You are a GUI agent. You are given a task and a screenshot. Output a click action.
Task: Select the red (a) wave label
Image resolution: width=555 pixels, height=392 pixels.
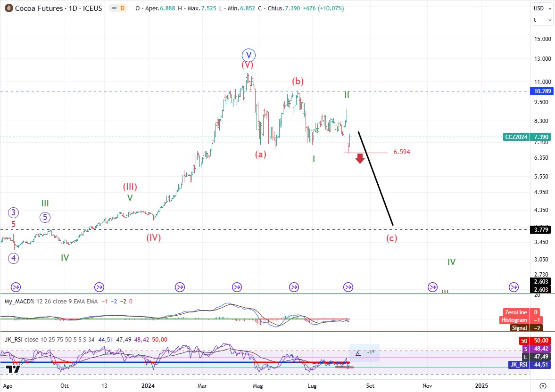[x=260, y=154]
